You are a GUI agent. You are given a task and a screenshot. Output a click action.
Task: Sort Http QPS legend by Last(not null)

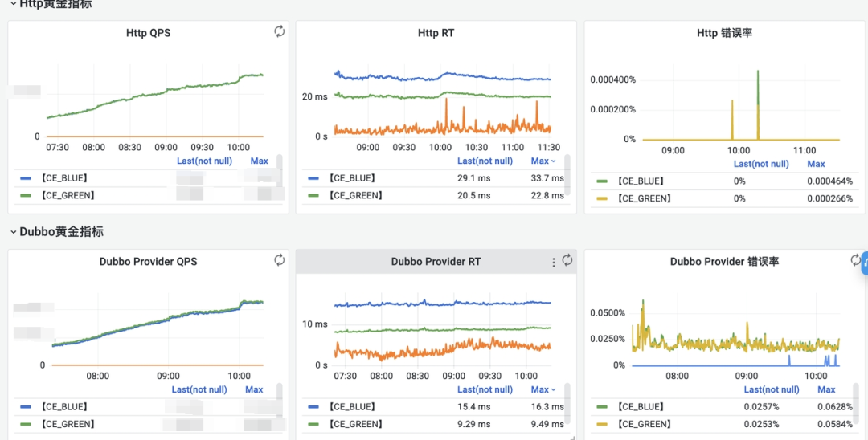pyautogui.click(x=204, y=161)
